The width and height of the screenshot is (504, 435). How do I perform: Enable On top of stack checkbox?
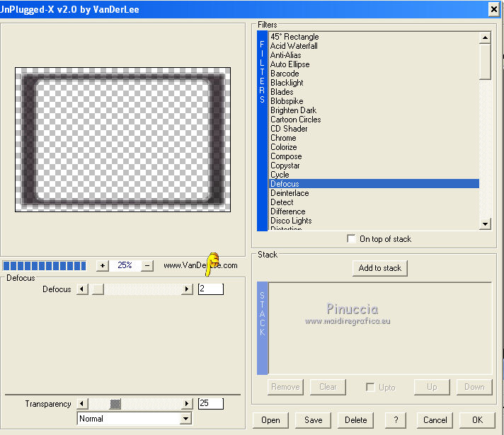pyautogui.click(x=351, y=238)
